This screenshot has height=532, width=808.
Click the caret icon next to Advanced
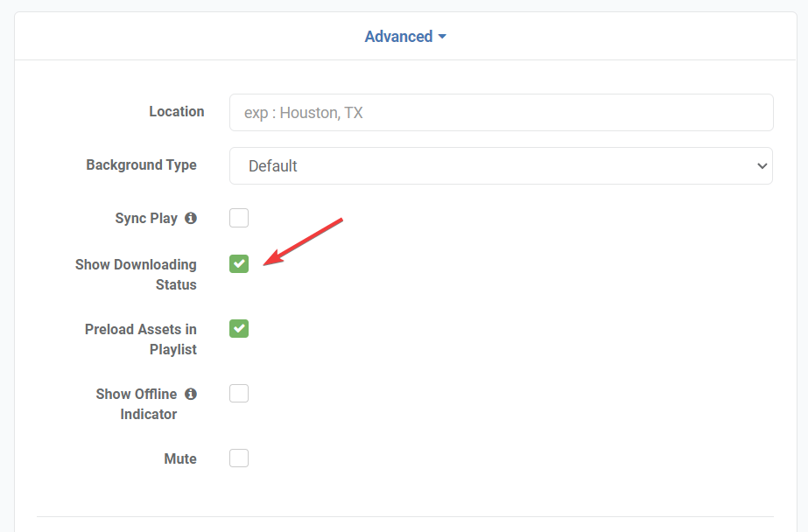click(x=442, y=37)
